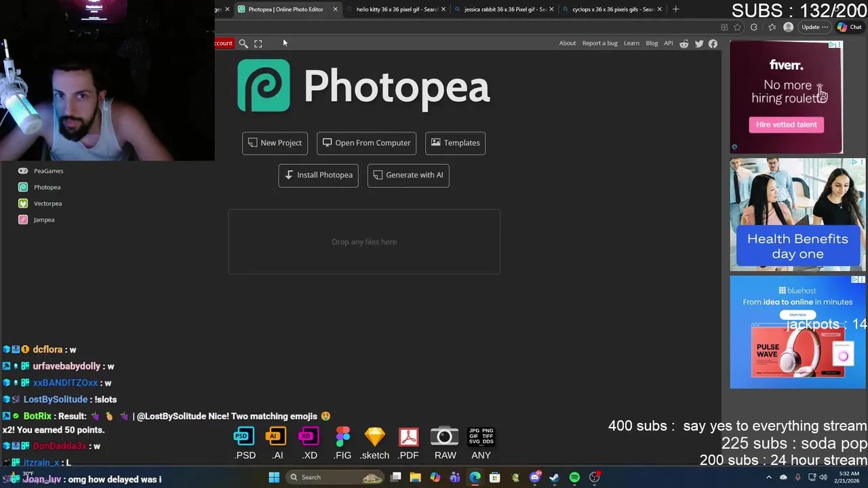Open the Windows Start menu
The image size is (868, 488).
pos(274,477)
